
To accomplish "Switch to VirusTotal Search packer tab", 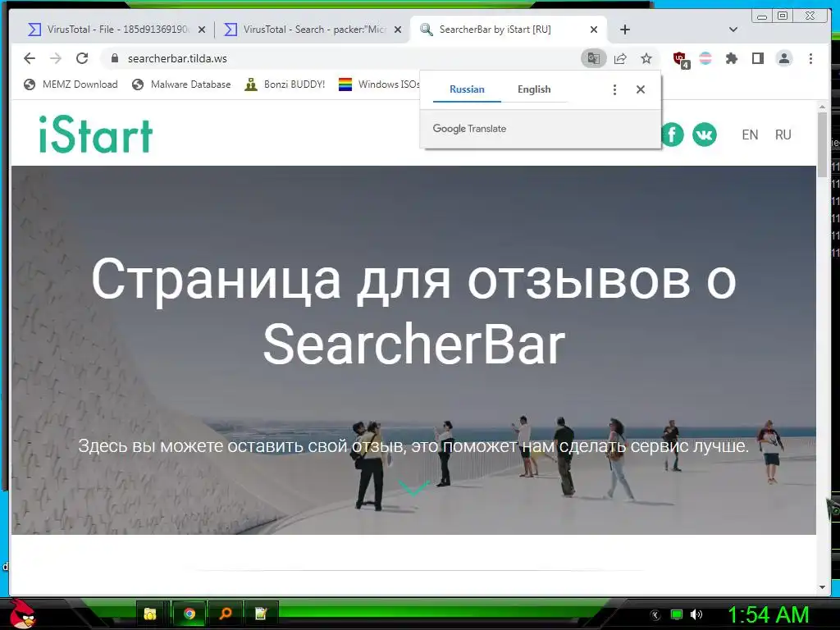I will (313, 30).
